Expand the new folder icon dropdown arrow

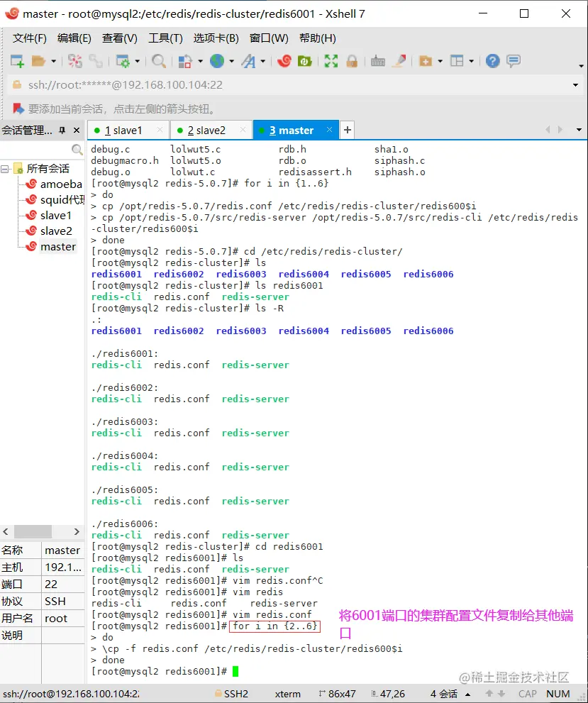click(440, 61)
